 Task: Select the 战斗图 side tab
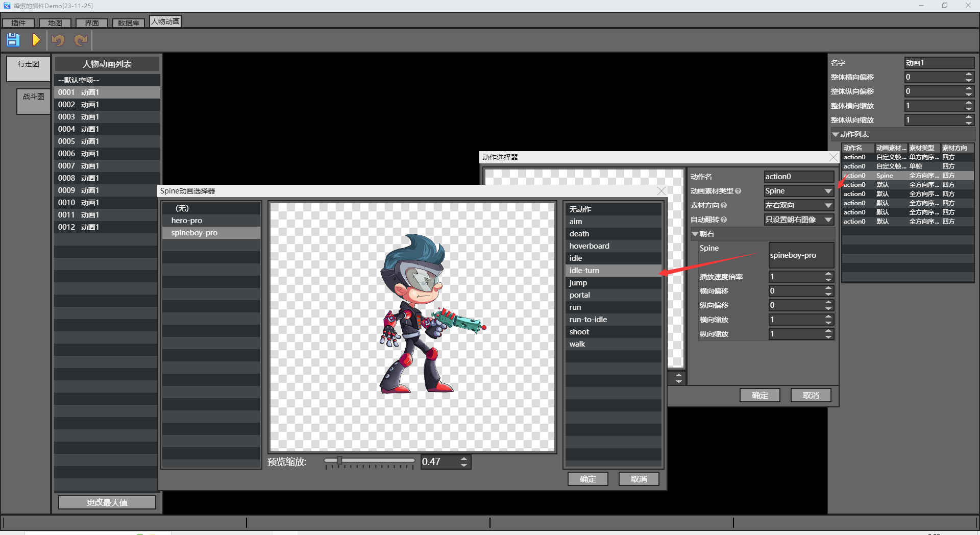tap(34, 101)
